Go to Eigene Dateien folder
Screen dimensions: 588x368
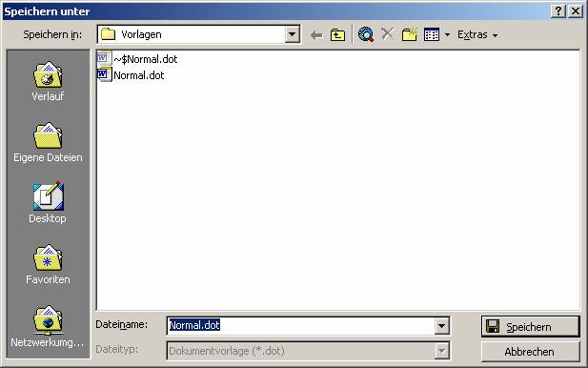pyautogui.click(x=48, y=143)
